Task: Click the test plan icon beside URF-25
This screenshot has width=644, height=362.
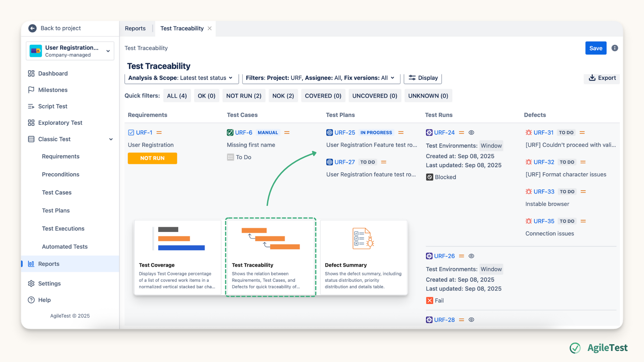Action: click(329, 132)
